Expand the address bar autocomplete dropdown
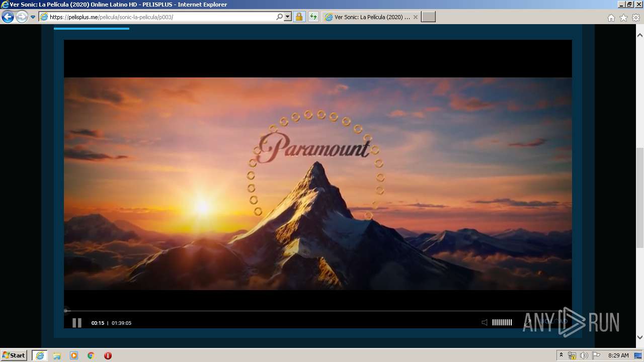The width and height of the screenshot is (644, 362). [x=288, y=17]
